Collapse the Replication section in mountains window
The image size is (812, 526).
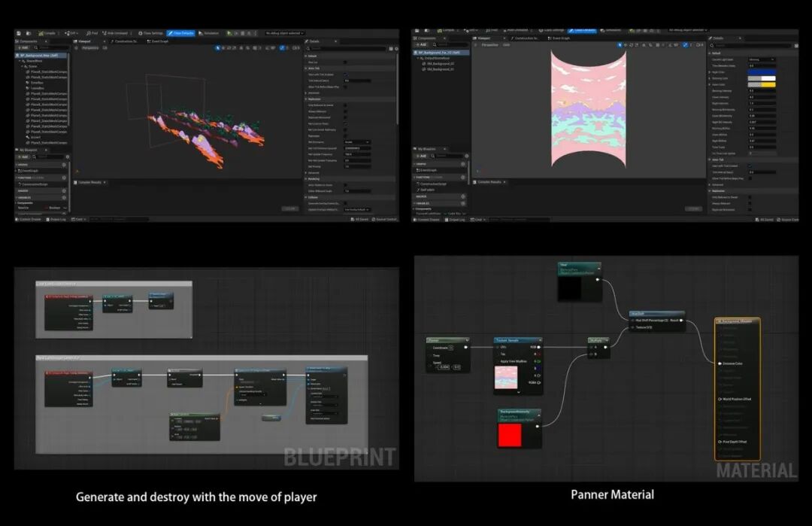coord(306,99)
